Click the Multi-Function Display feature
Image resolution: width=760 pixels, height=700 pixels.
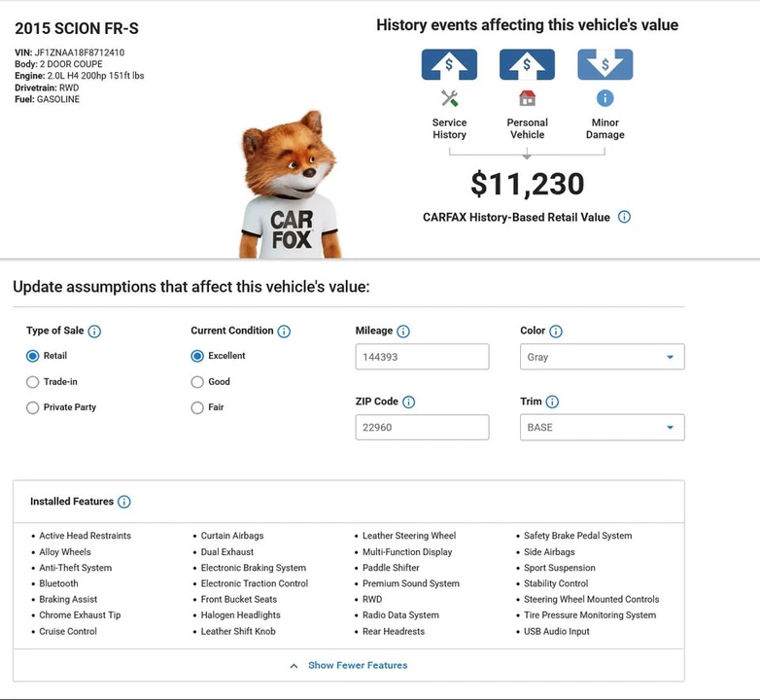(407, 552)
